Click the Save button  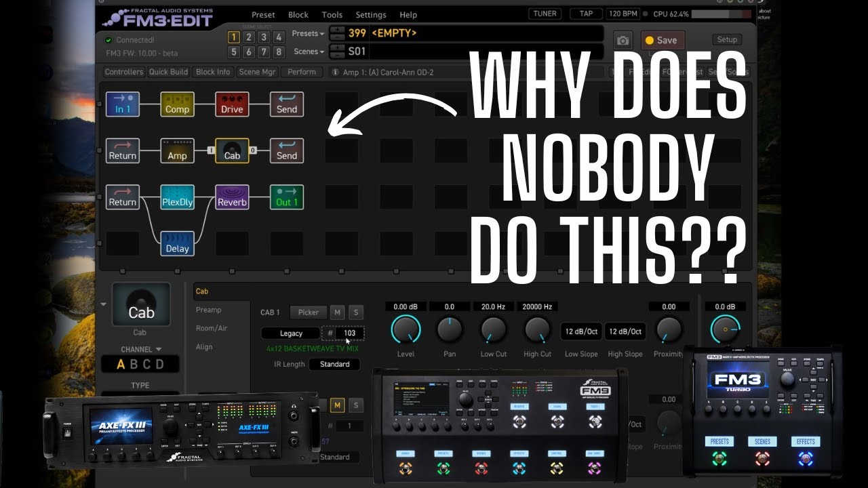[x=661, y=41]
